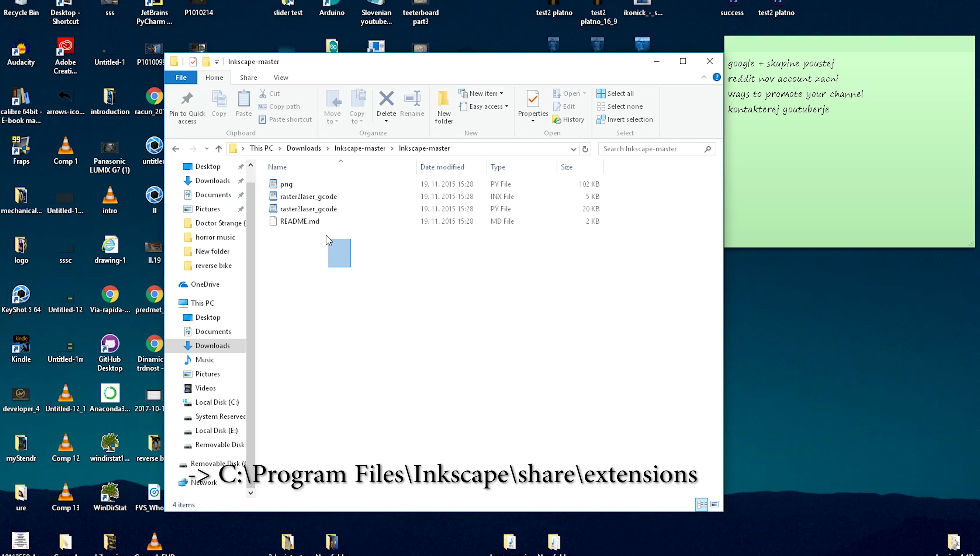Image resolution: width=980 pixels, height=556 pixels.
Task: Click This PC in the address breadcrumb
Action: [x=261, y=148]
